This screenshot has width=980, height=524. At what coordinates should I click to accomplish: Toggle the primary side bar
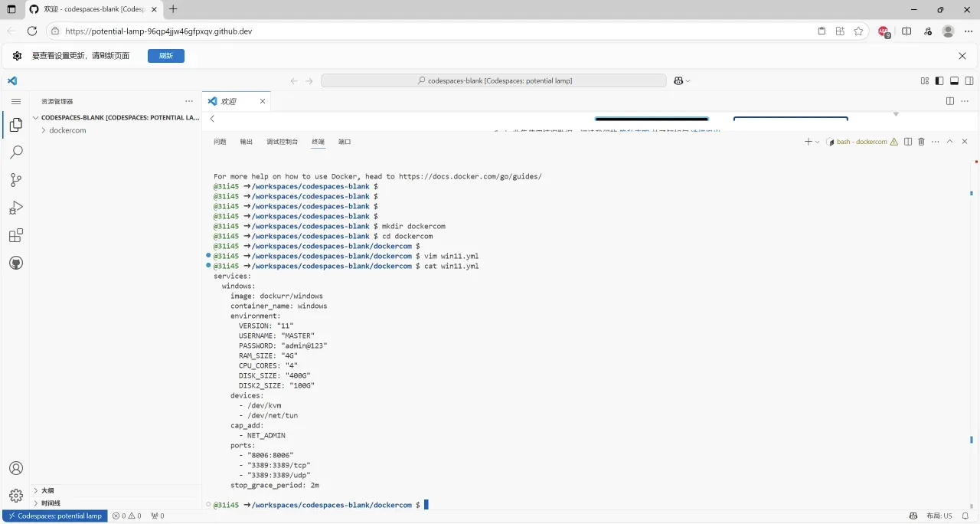[939, 80]
